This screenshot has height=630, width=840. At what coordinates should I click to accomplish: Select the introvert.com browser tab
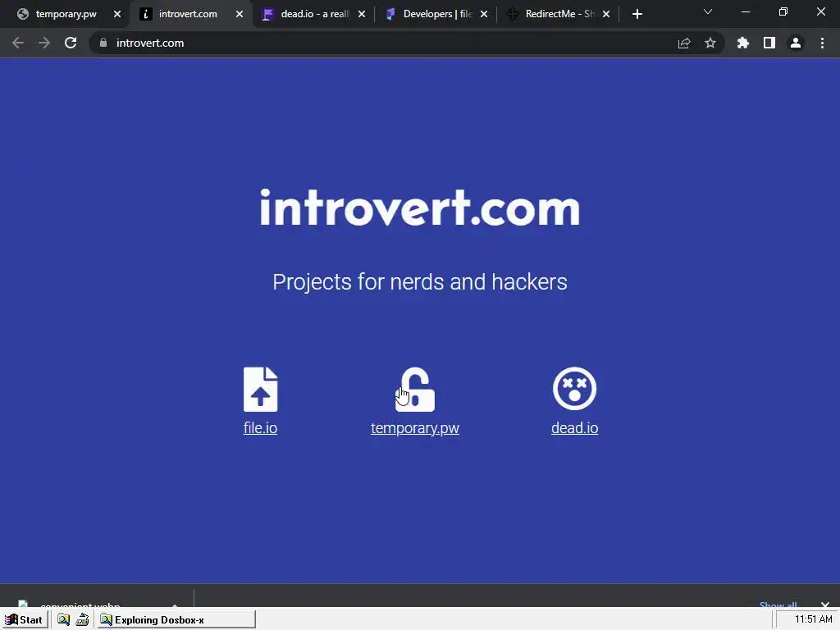(188, 14)
